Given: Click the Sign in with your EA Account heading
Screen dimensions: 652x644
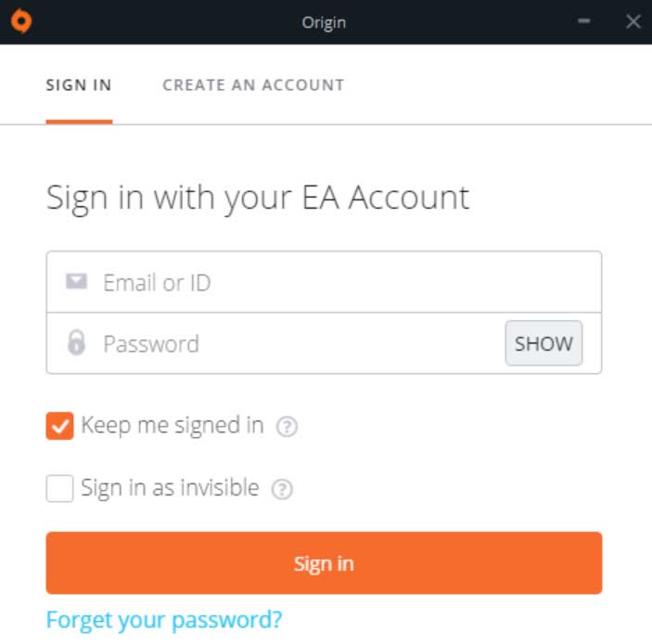Looking at the screenshot, I should pyautogui.click(x=258, y=198).
